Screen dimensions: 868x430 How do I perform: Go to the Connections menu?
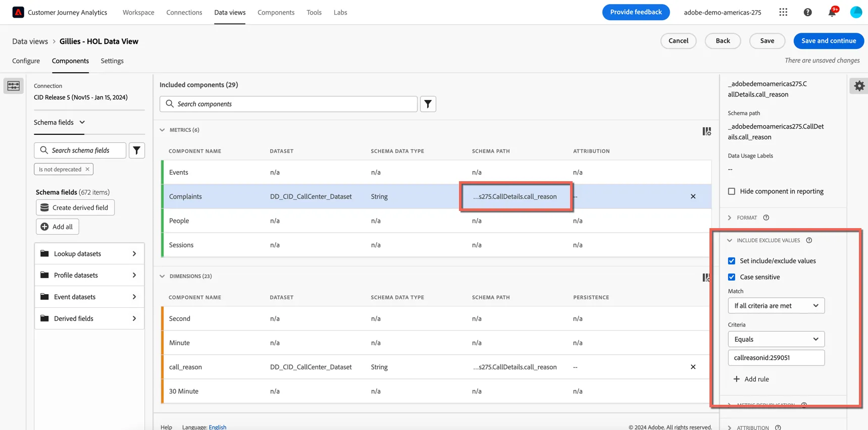184,12
